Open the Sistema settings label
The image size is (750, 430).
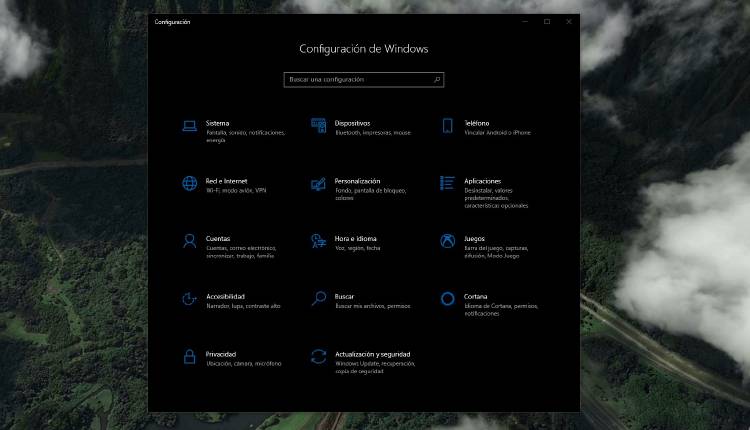pos(217,123)
